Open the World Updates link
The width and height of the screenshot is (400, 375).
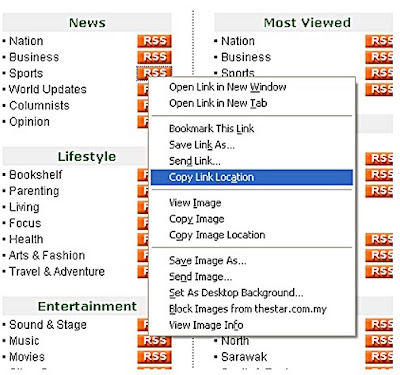point(48,89)
